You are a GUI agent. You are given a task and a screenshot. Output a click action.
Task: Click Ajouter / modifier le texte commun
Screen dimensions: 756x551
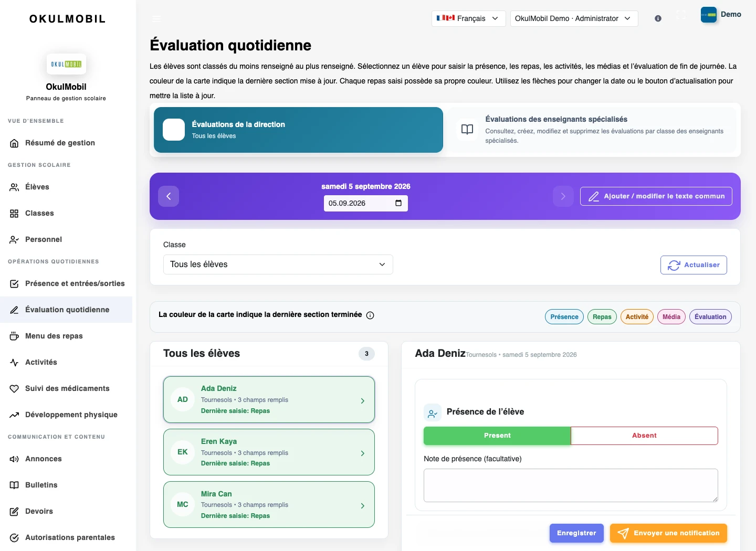pyautogui.click(x=656, y=196)
